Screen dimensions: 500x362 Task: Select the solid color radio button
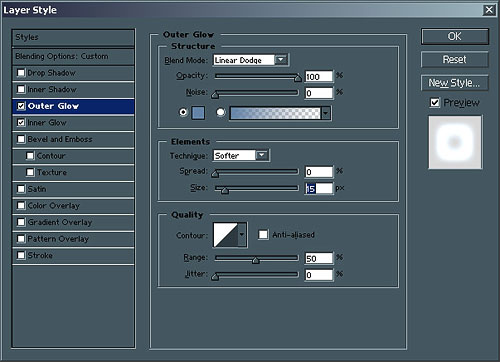pos(183,112)
